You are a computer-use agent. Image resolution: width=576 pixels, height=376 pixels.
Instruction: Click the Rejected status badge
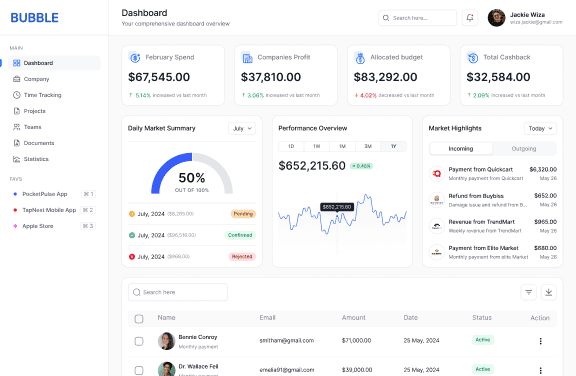click(x=242, y=257)
